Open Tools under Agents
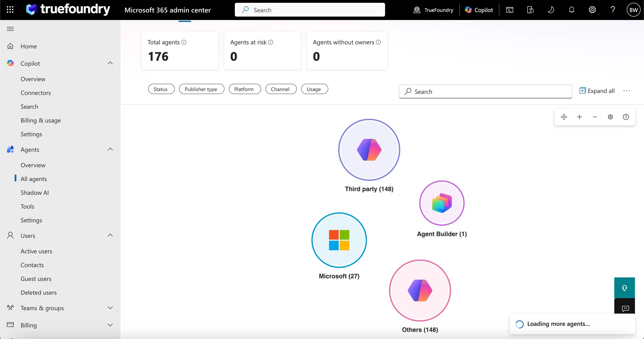The height and width of the screenshot is (339, 644). [x=28, y=206]
